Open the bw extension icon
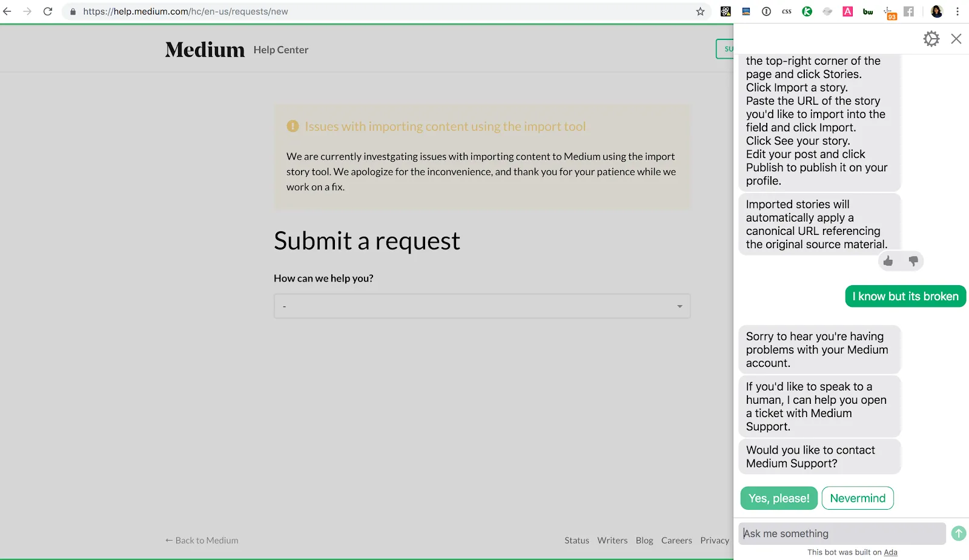 pos(868,12)
